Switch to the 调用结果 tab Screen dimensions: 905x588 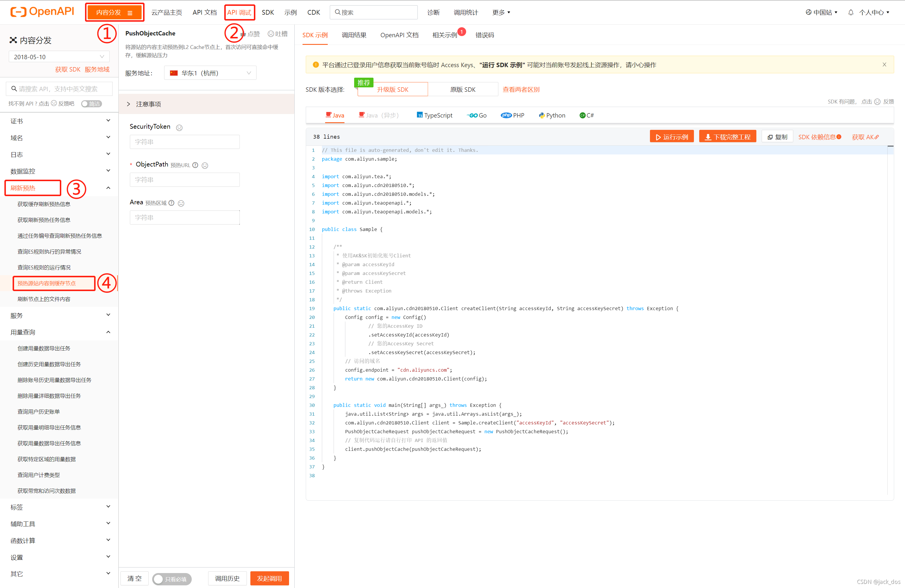354,35
